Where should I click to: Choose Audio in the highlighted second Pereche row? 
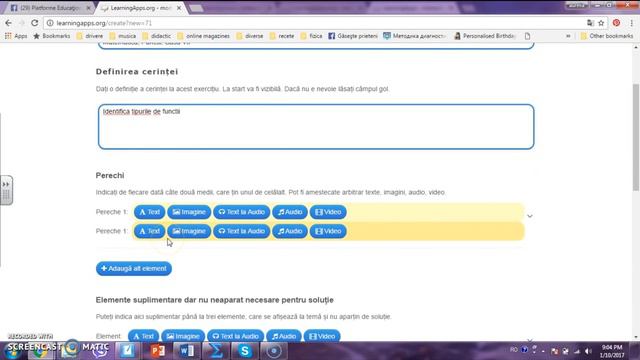pos(290,231)
